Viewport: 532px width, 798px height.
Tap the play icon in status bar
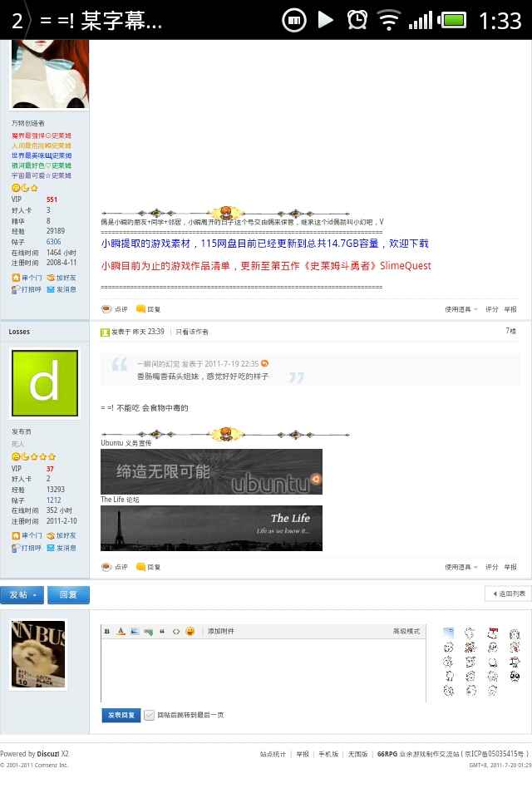[x=326, y=20]
